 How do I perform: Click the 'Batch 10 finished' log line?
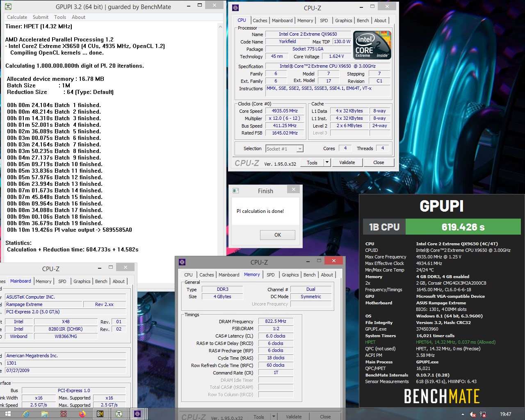coord(55,164)
